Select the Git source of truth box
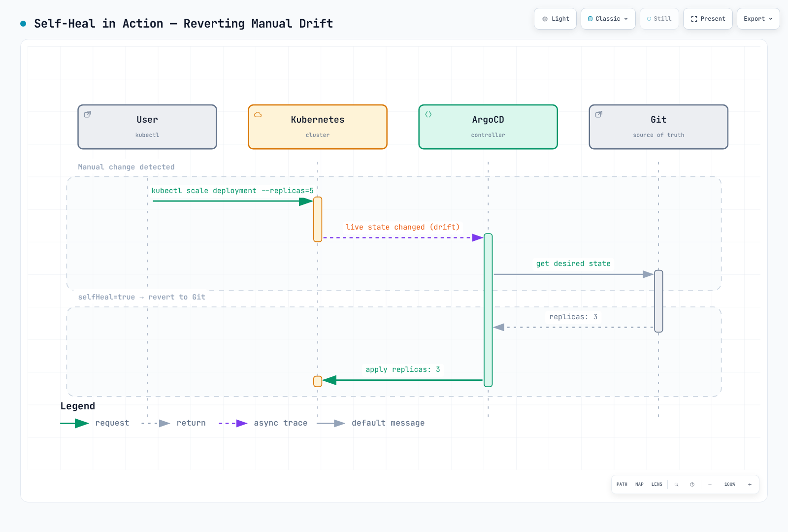Screen dimensions: 788x532 tap(658, 127)
